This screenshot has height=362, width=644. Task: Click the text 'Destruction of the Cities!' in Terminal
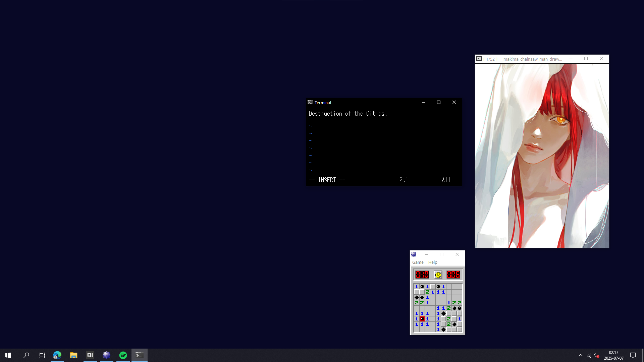pyautogui.click(x=348, y=114)
